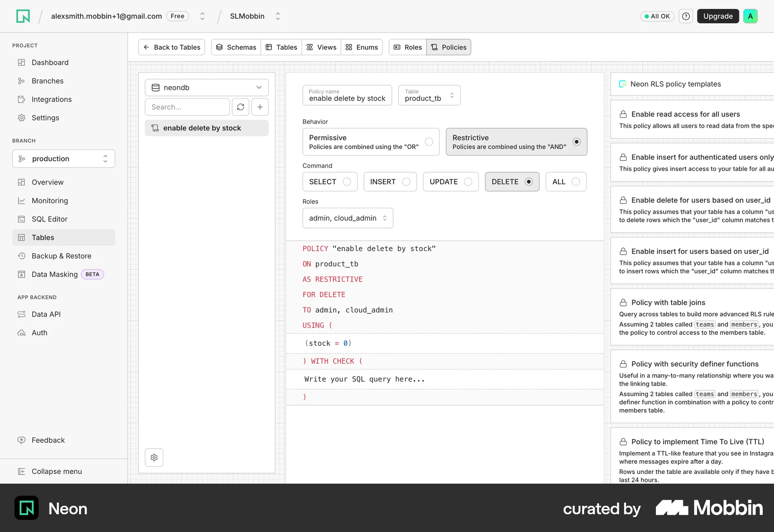Click the Neon RLS policy templates header

pyautogui.click(x=693, y=84)
